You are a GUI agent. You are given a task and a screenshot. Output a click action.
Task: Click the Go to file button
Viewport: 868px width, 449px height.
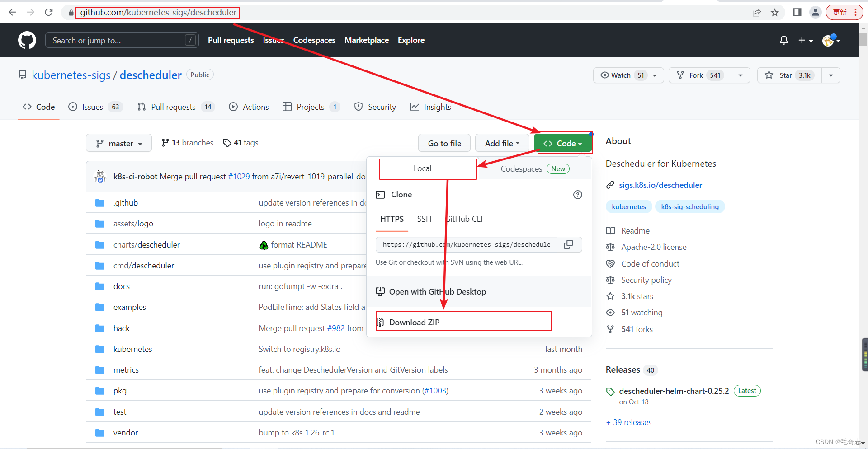[x=444, y=143]
